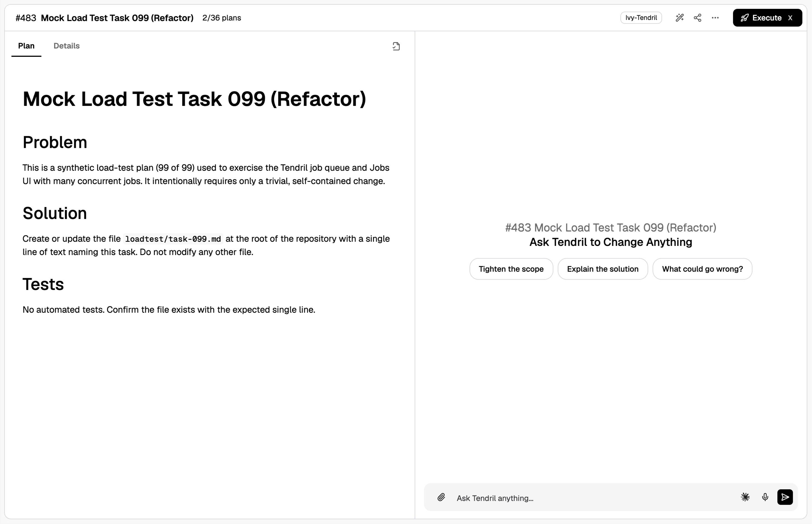
Task: Switch to the Plan tab
Action: (26, 46)
